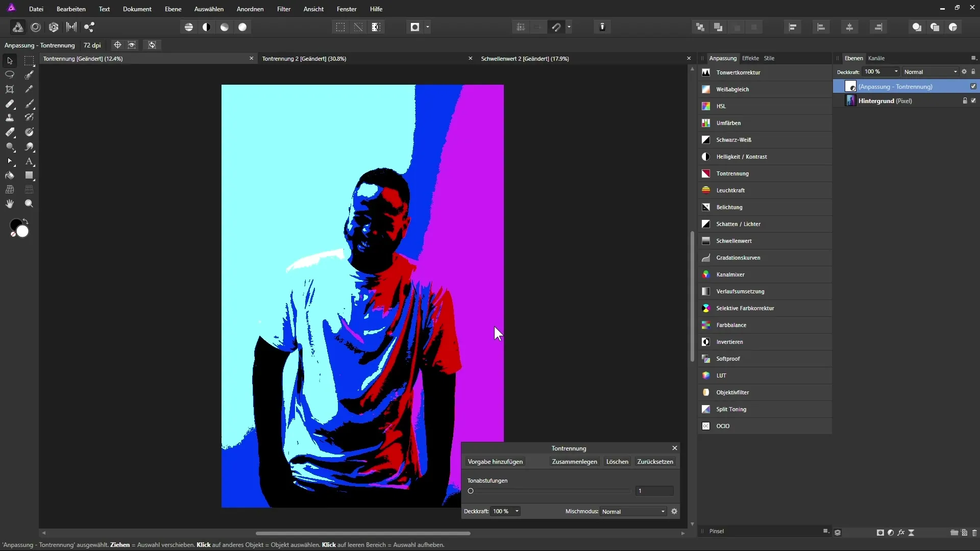Image resolution: width=980 pixels, height=551 pixels.
Task: Select the Flood Fill bucket tool
Action: click(x=10, y=176)
